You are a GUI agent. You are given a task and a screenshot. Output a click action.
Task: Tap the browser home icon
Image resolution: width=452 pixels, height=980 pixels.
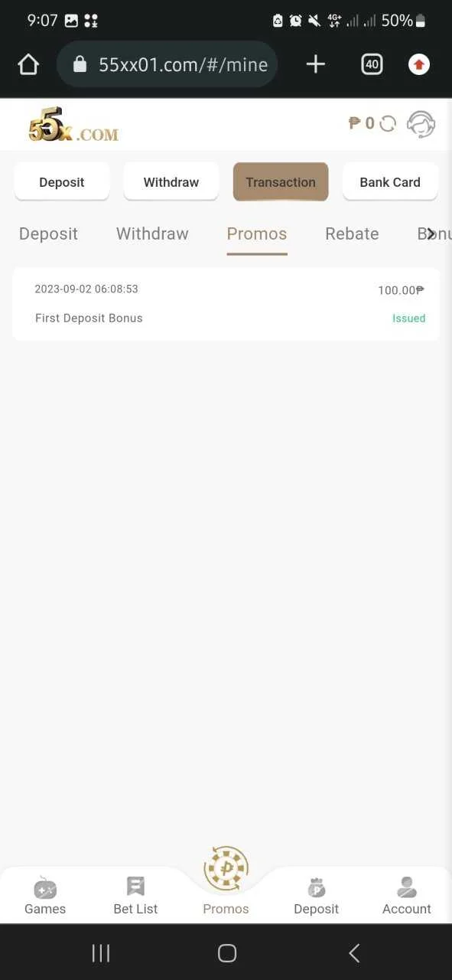[28, 64]
